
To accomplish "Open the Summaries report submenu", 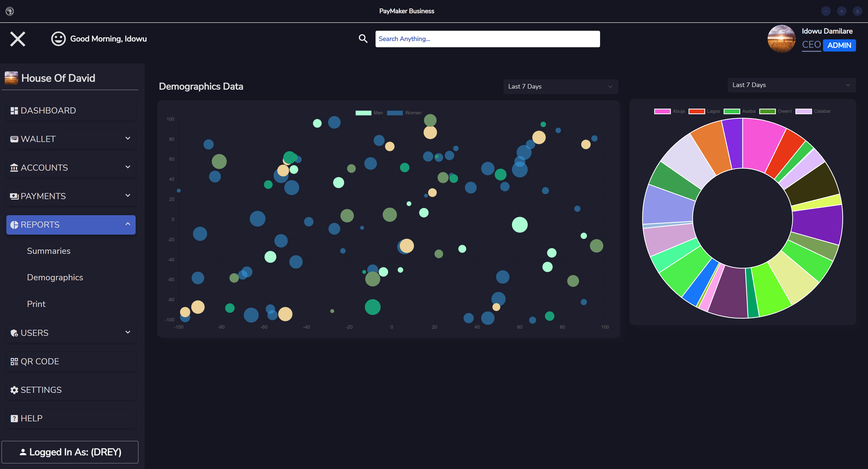I will point(49,251).
